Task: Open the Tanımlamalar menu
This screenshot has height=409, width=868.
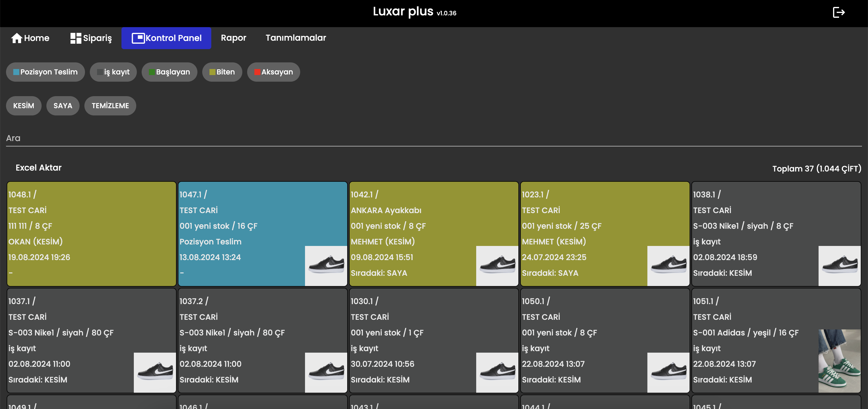Action: 295,38
